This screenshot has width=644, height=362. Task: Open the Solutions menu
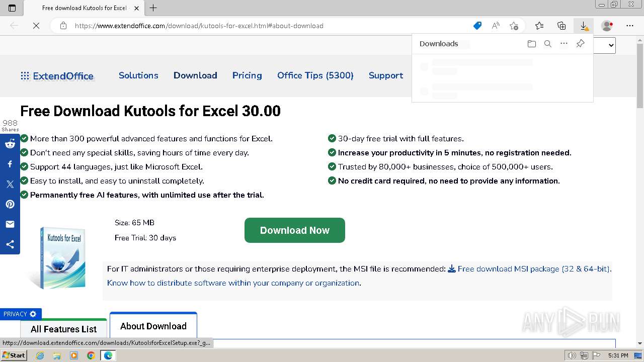pyautogui.click(x=138, y=75)
